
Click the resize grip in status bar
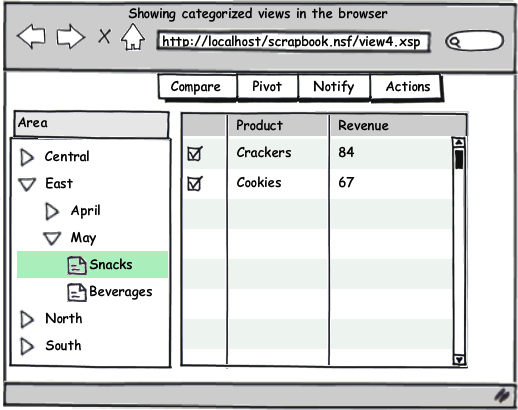(x=501, y=395)
